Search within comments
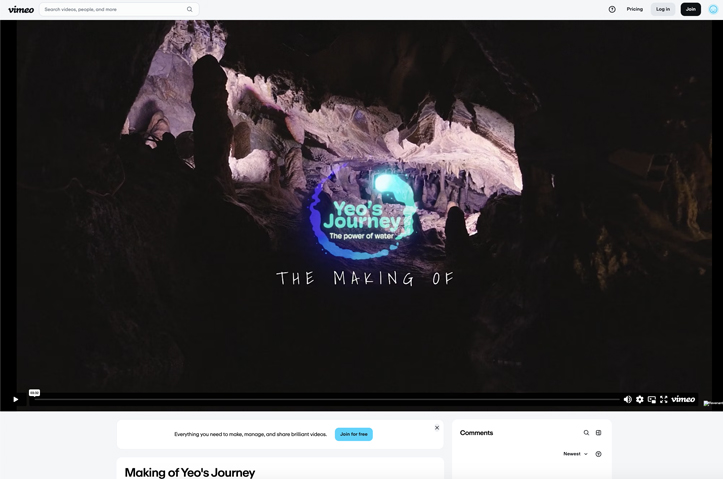 tap(586, 433)
